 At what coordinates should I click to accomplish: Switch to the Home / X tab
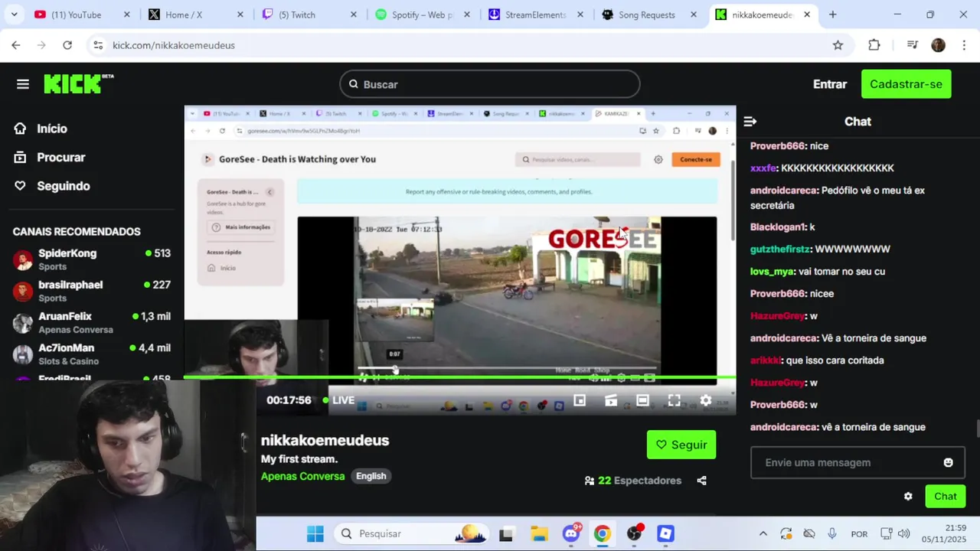click(195, 15)
